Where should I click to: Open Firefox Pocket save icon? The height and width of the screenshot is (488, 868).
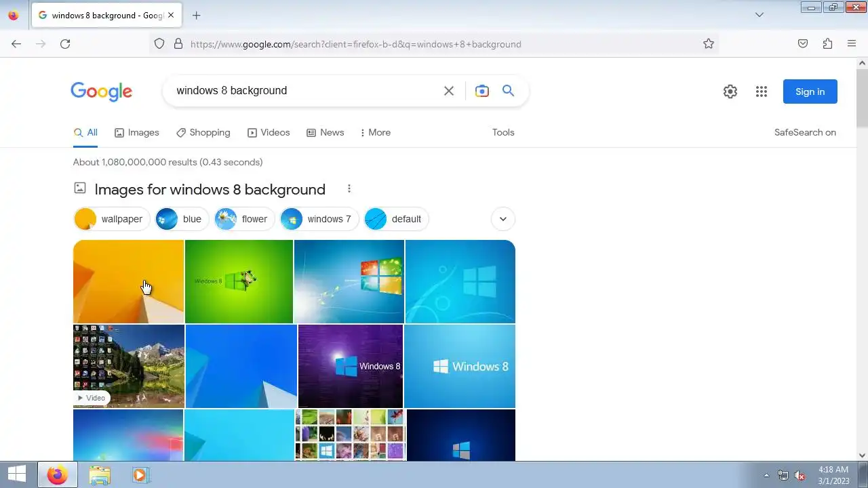(803, 44)
